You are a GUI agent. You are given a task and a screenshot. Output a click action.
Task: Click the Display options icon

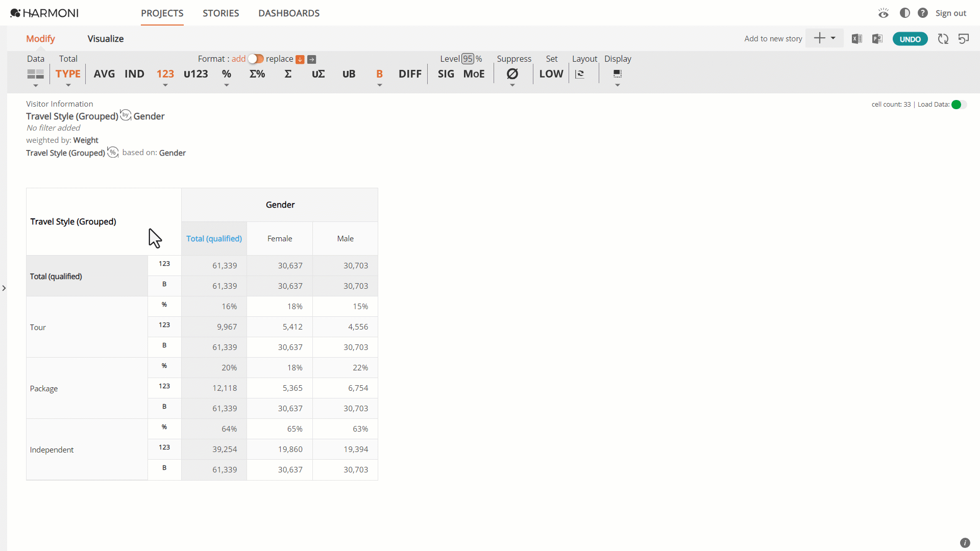point(618,74)
